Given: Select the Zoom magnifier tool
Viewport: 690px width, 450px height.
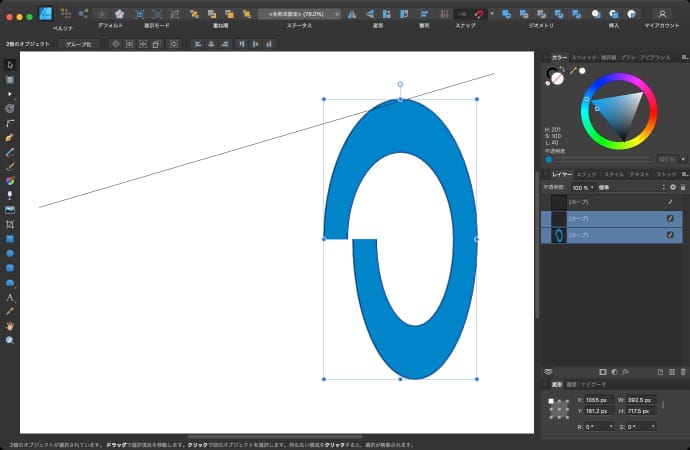Looking at the screenshot, I should (10, 340).
